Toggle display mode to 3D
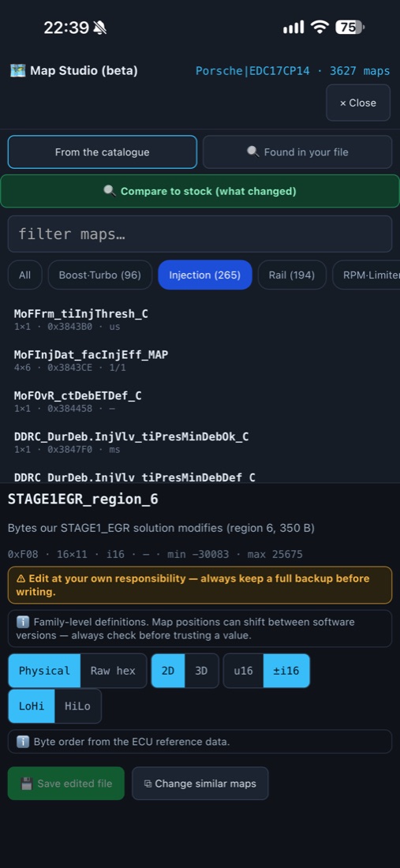The image size is (400, 868). point(201,671)
